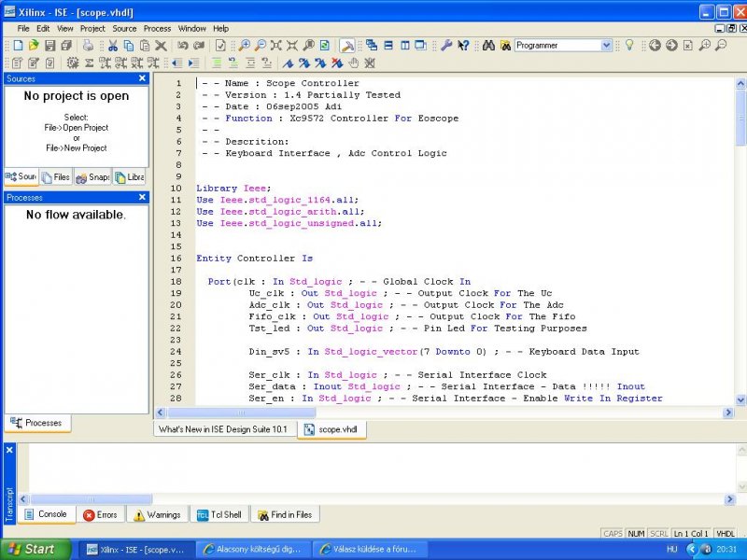Screen dimensions: 747x560
Task: Click the Save icon in the toolbar
Action: pos(50,45)
